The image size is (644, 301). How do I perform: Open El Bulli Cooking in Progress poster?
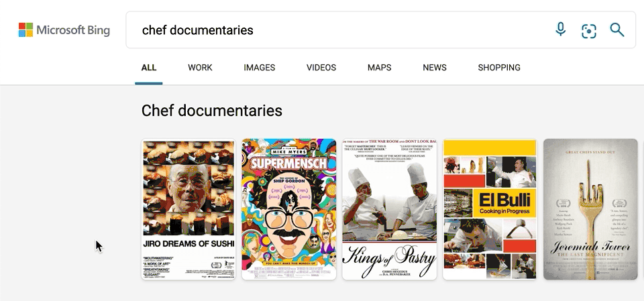490,209
